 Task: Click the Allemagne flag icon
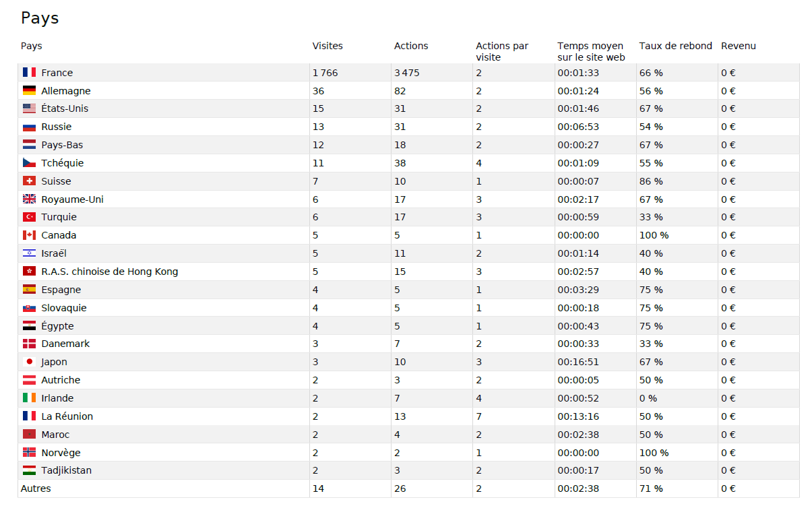click(x=29, y=91)
